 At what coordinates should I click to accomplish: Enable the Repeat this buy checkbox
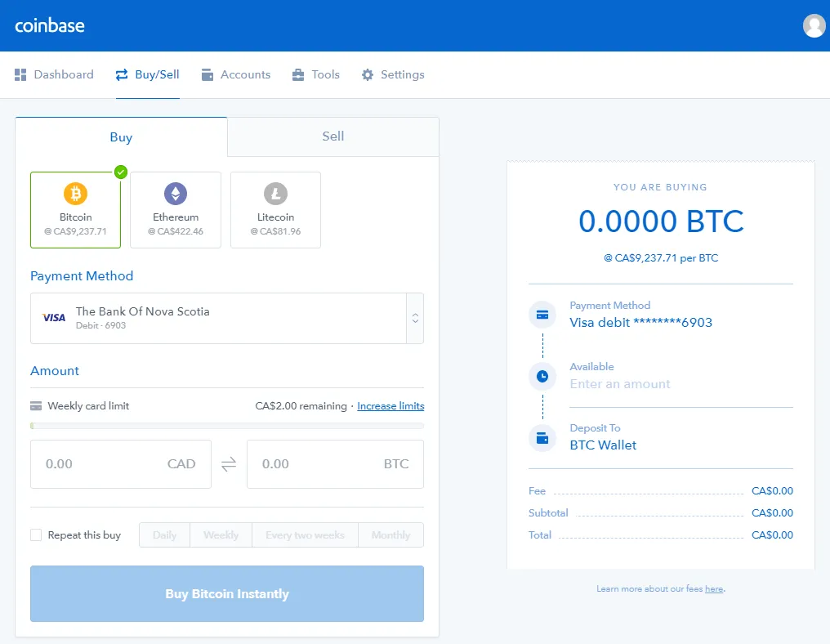coord(36,535)
